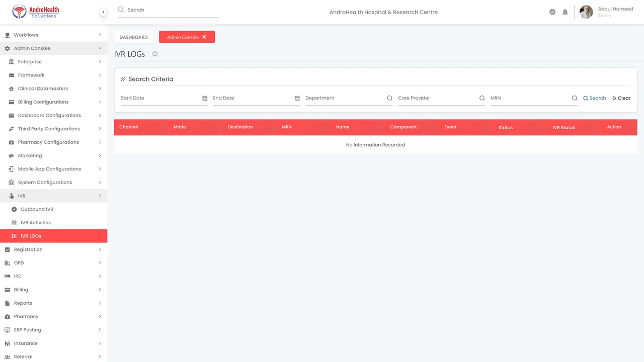
Task: Open the Billing menu item
Action: [53, 290]
